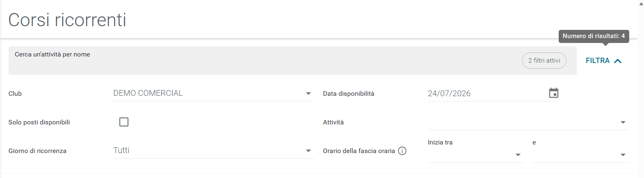Select the DEMO COMERCIAL club value
Image resolution: width=644 pixels, height=178 pixels.
click(148, 93)
